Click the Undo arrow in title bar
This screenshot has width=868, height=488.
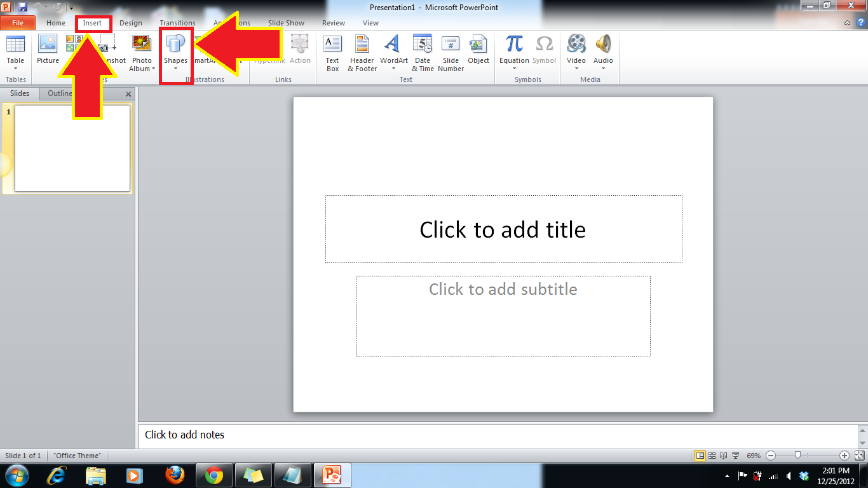pos(37,7)
